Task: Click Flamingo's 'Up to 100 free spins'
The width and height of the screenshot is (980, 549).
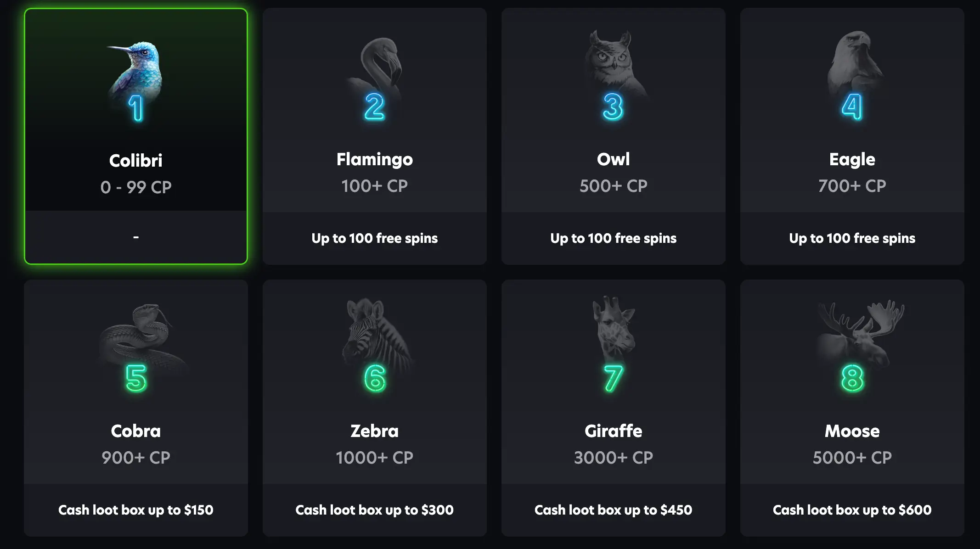Action: [375, 238]
